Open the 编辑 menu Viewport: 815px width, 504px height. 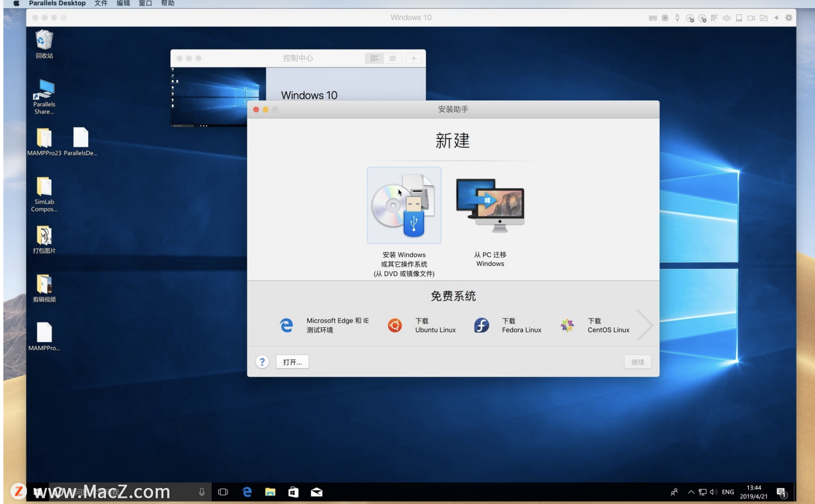pyautogui.click(x=123, y=3)
